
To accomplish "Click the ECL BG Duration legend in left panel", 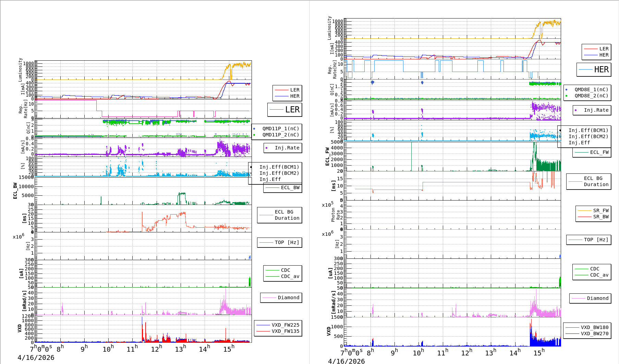I will point(287,215).
